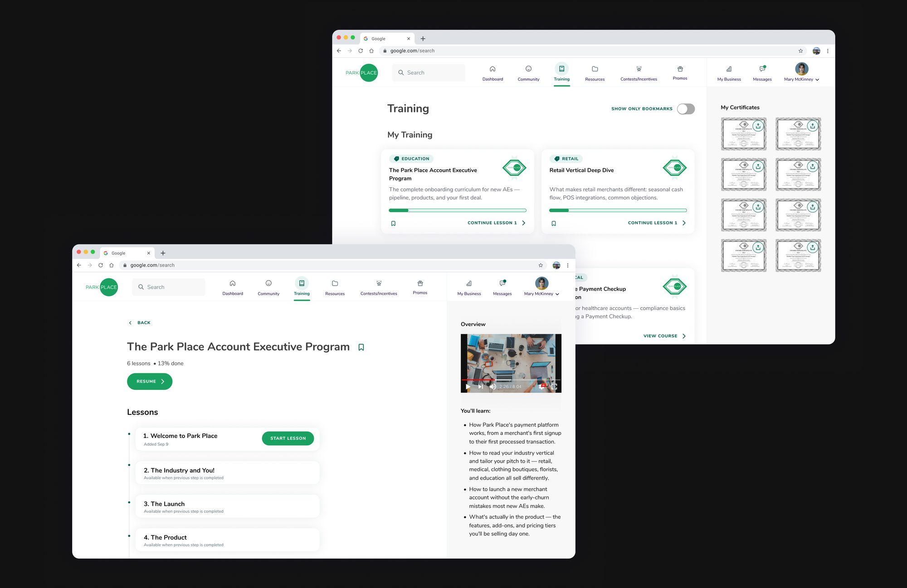This screenshot has height=588, width=907.
Task: Click VIEW COURSE on Payment Checkup card
Action: click(664, 336)
